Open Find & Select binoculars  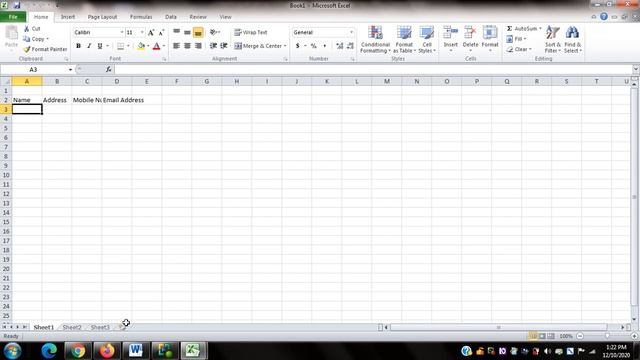pyautogui.click(x=572, y=39)
